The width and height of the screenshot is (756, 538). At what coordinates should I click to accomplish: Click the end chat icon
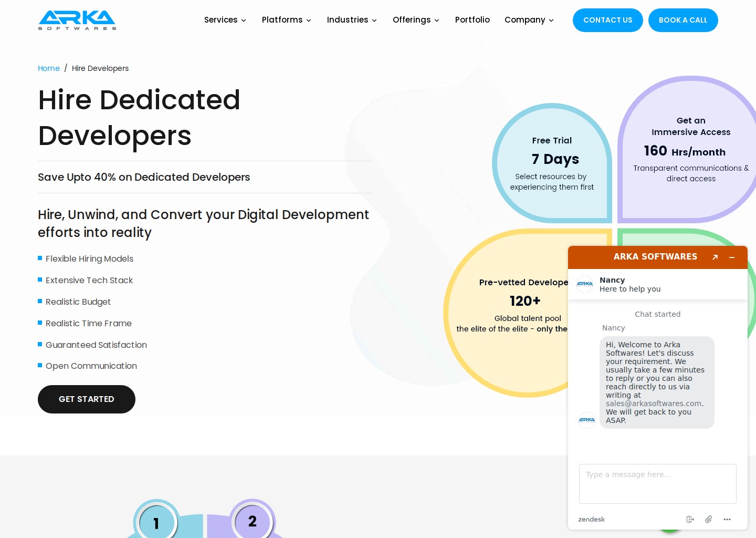click(x=690, y=519)
